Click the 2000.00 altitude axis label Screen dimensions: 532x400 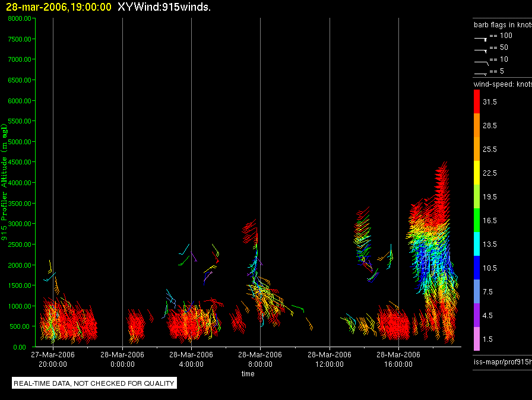click(20, 265)
